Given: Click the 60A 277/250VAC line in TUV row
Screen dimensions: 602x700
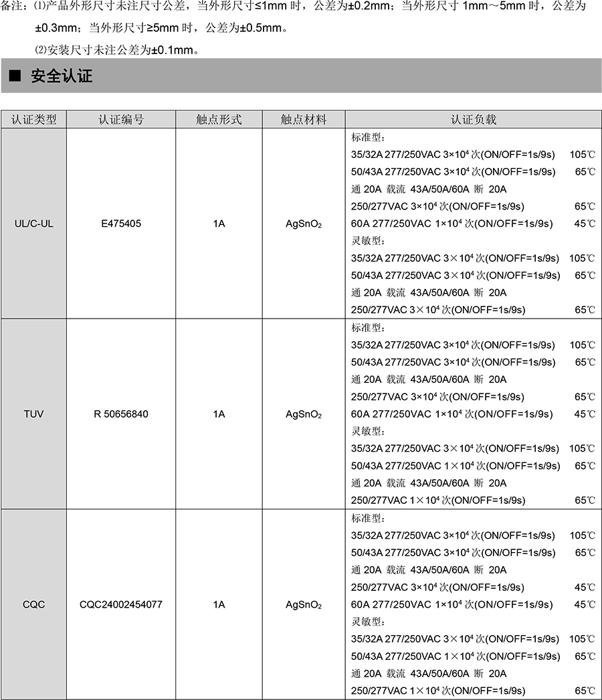Looking at the screenshot, I should (452, 414).
